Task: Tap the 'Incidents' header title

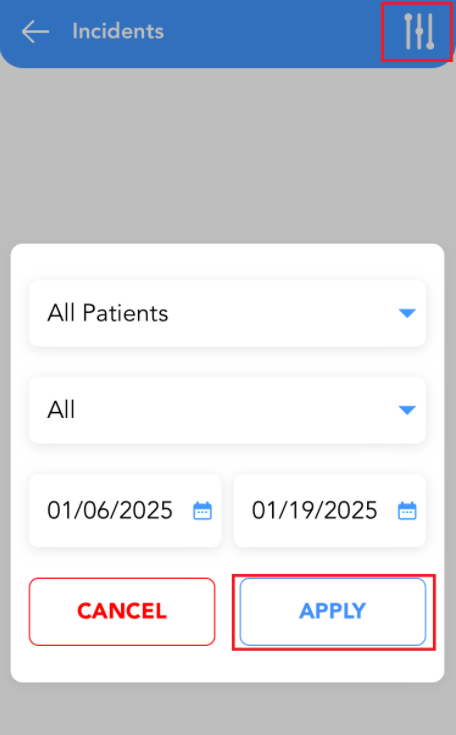Action: click(x=118, y=31)
